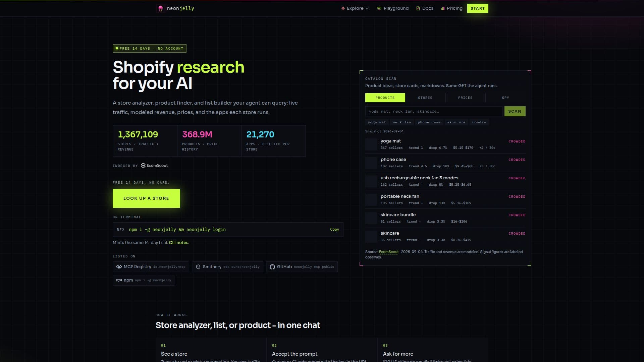Open the 'skincare bundle' row
The image size is (644, 362).
[x=445, y=218]
